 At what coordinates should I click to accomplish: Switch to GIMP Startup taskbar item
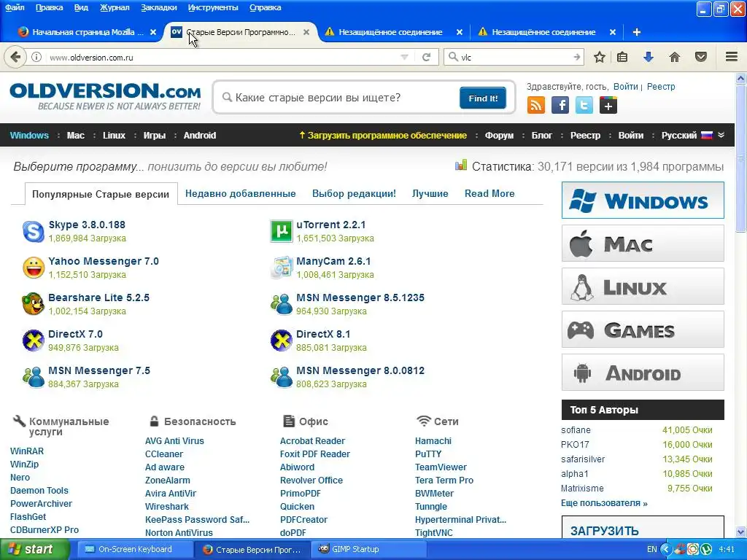tap(368, 549)
